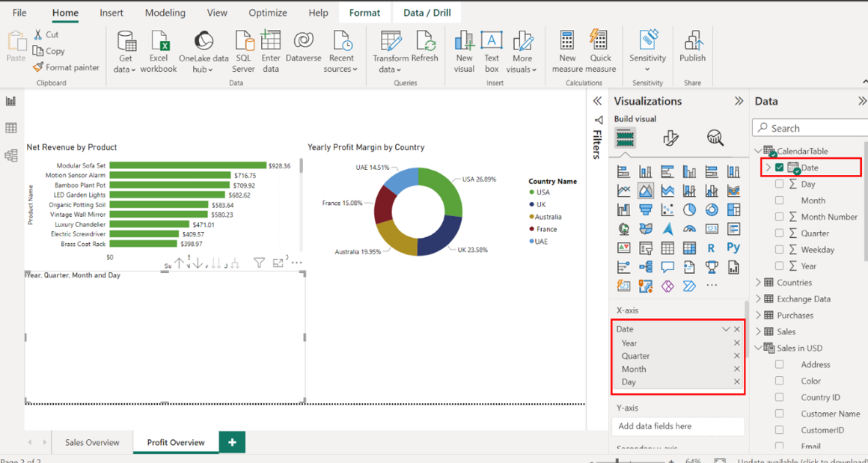Click the filter icon on the visual header

[259, 263]
